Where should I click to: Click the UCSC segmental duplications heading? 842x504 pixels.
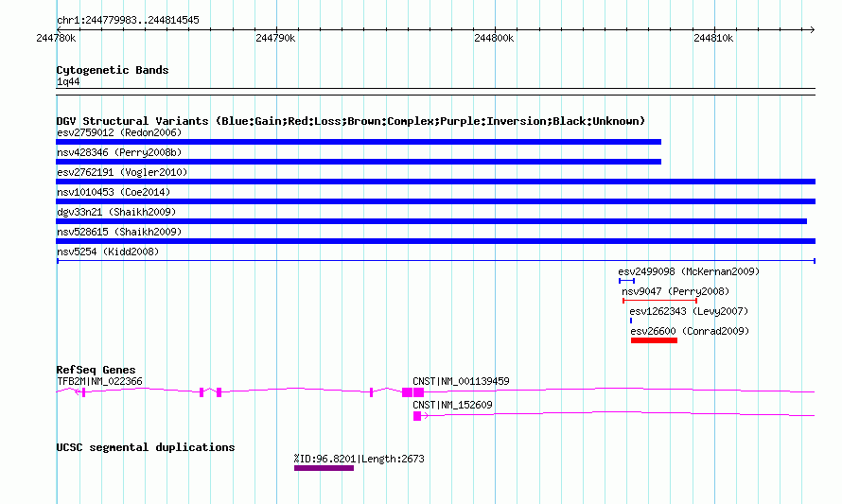click(x=146, y=447)
